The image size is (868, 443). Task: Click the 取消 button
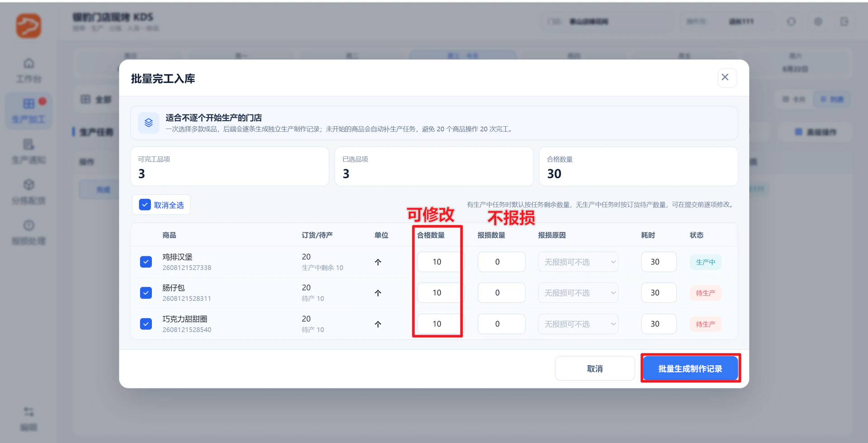[594, 368]
